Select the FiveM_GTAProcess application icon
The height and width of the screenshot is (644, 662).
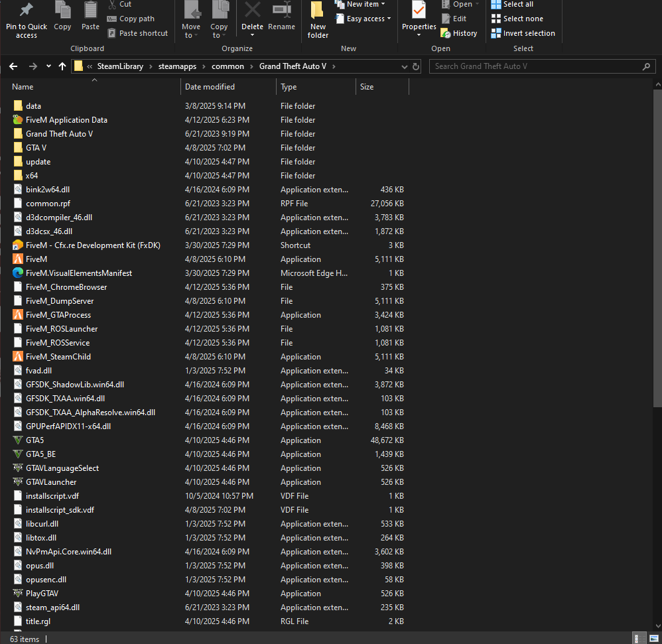pyautogui.click(x=18, y=315)
